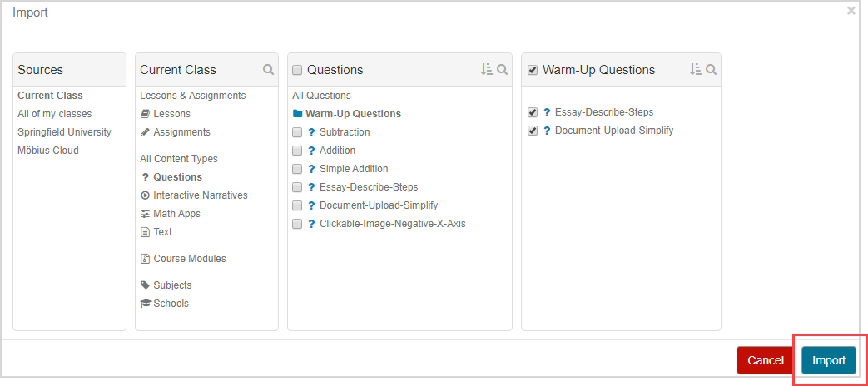Select Springfield University source
868x386 pixels.
coord(64,132)
